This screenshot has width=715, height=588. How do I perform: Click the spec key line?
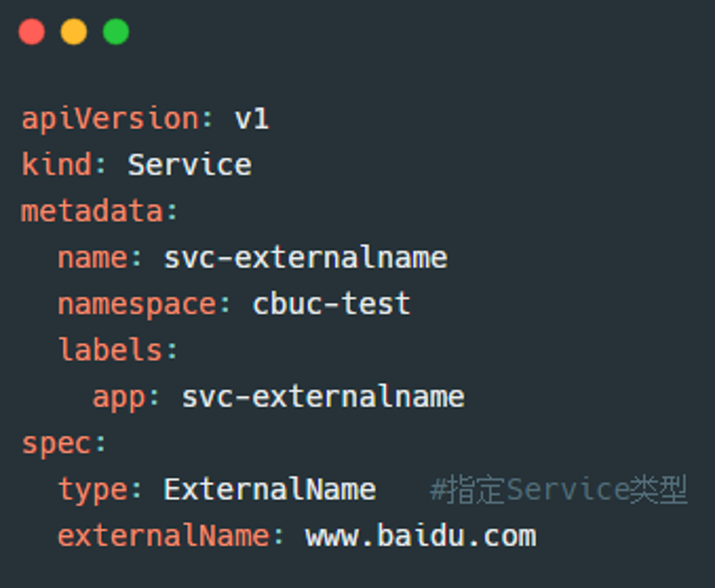64,444
